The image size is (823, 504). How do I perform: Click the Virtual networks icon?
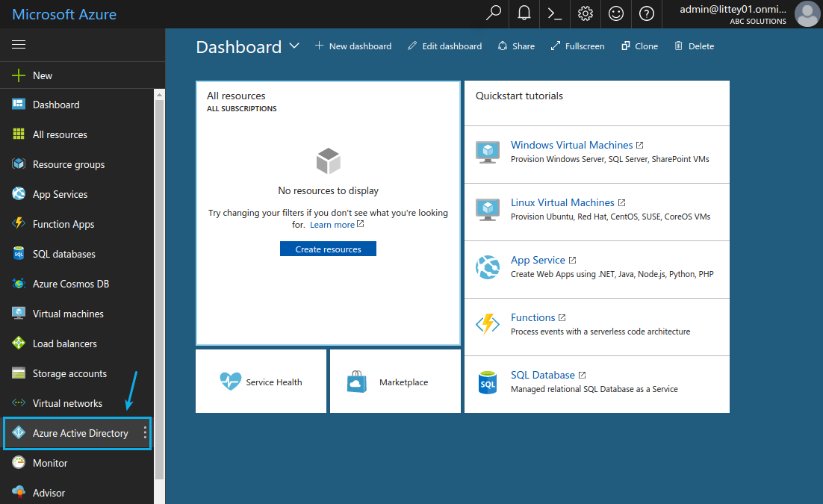point(19,402)
